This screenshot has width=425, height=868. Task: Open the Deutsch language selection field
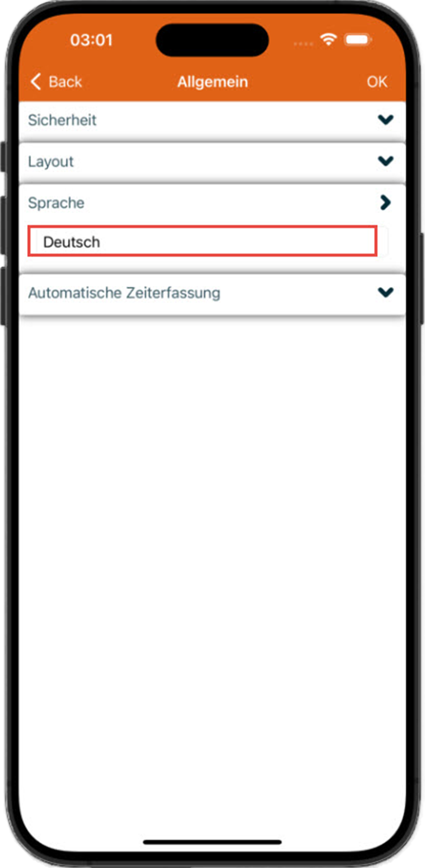(x=202, y=241)
